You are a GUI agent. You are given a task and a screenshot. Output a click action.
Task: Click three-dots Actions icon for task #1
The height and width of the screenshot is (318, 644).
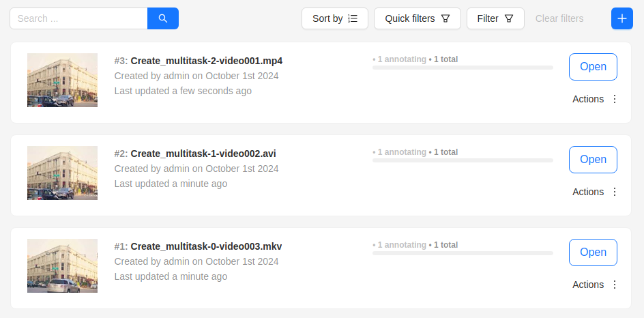point(614,285)
